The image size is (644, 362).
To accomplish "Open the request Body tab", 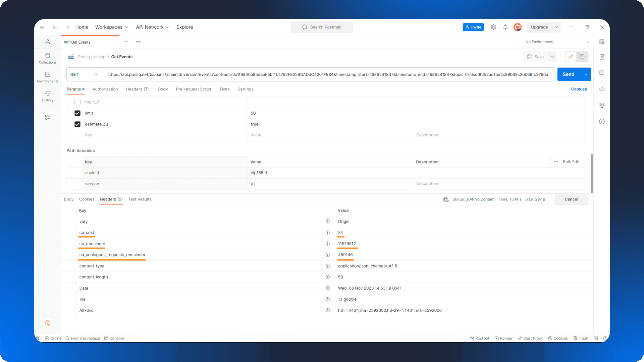I will (163, 89).
